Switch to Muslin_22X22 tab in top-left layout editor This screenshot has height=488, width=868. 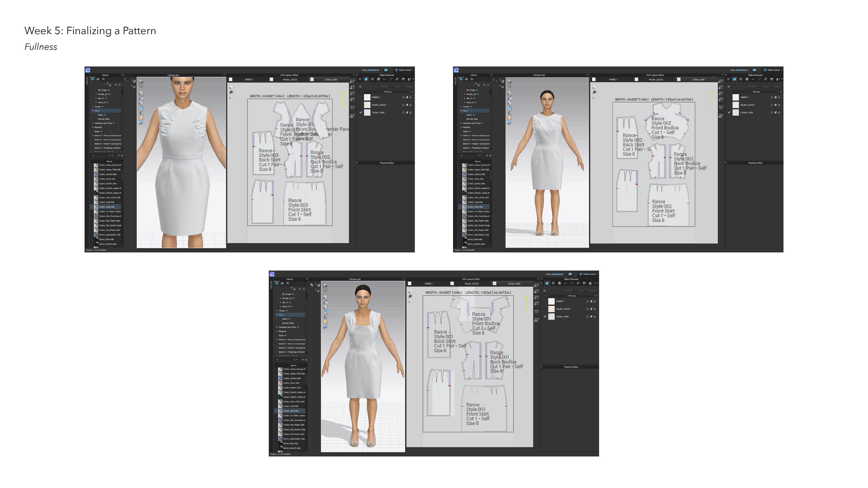[290, 80]
